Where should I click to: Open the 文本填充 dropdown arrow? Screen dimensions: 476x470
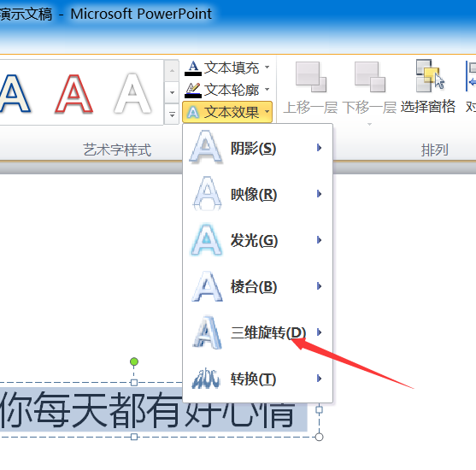click(267, 68)
